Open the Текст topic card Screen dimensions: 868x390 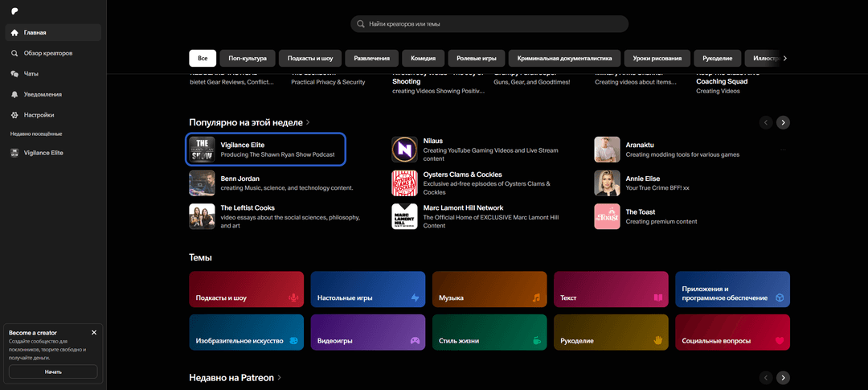611,289
